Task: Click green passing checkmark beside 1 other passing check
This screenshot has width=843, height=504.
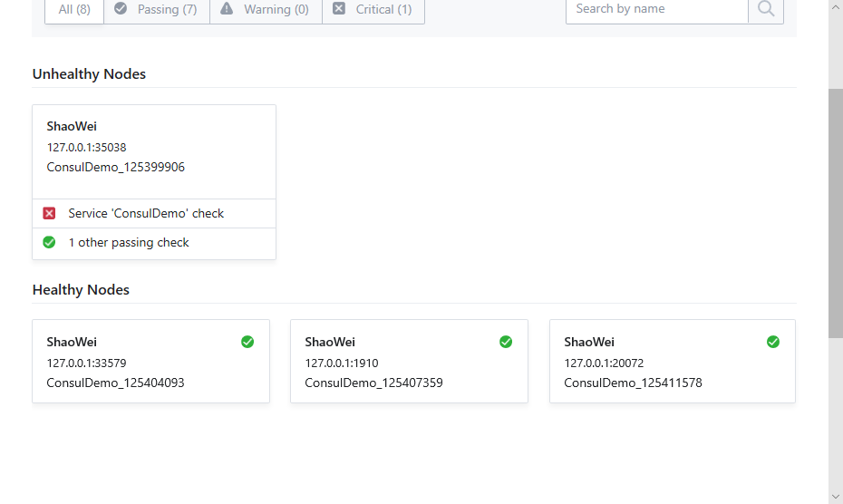Action: tap(50, 242)
